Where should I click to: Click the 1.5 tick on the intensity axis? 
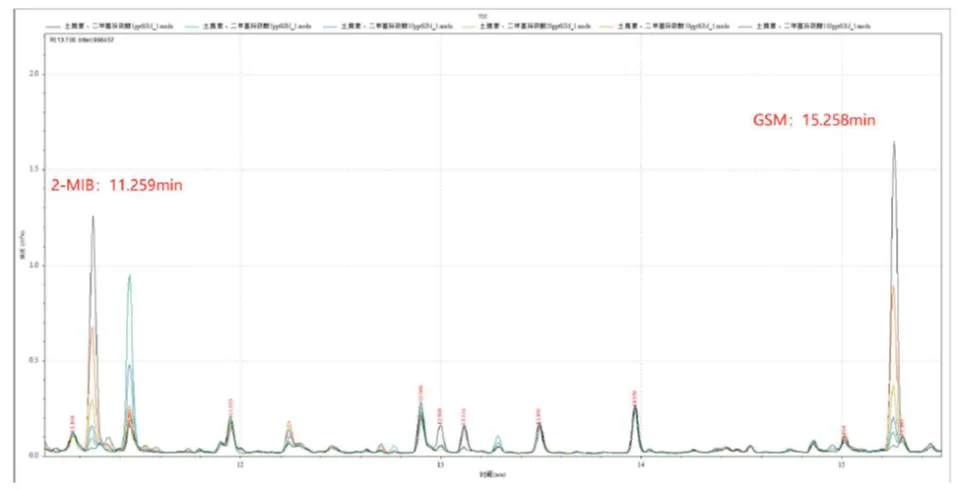pos(35,170)
